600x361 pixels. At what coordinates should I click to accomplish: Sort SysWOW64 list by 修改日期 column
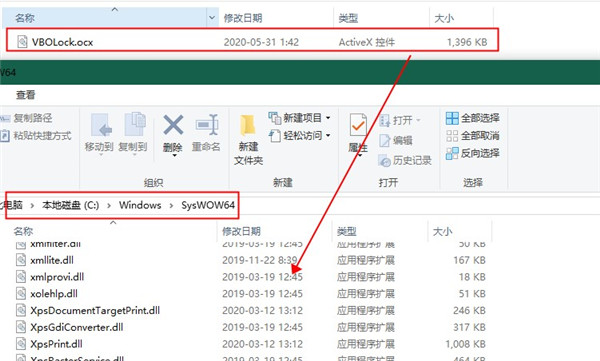[x=241, y=231]
